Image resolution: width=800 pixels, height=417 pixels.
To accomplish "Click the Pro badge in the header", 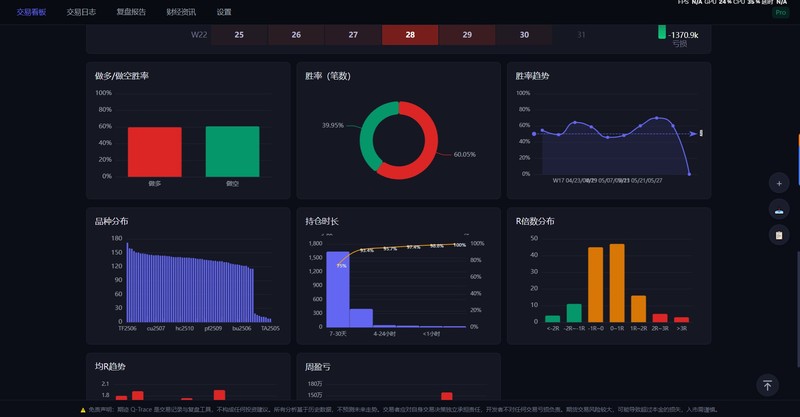I will click(780, 12).
